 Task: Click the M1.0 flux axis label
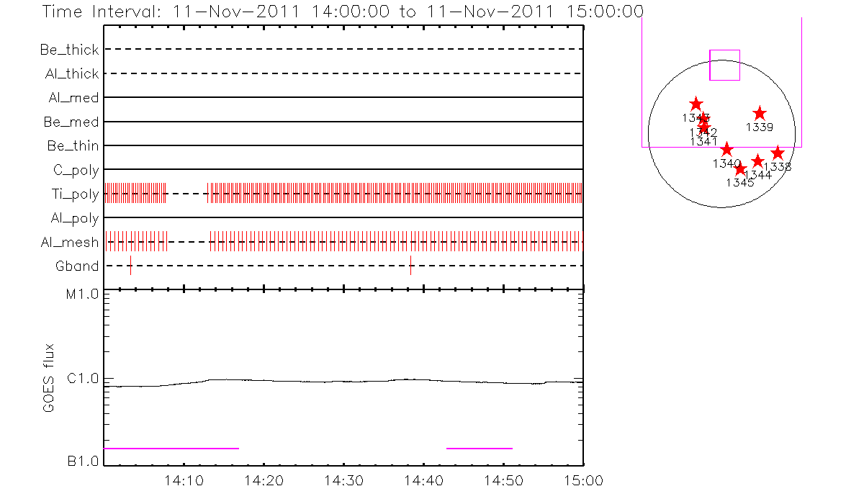pyautogui.click(x=82, y=294)
